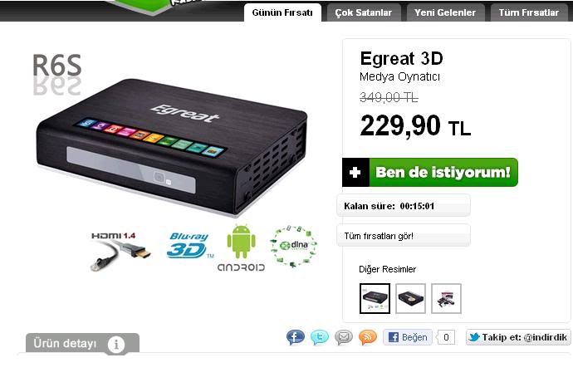Click the dlna certified logo

293,246
